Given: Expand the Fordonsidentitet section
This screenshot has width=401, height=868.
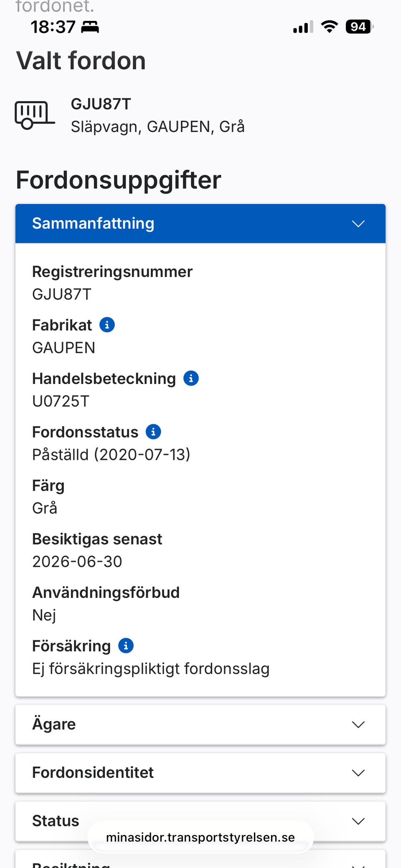Looking at the screenshot, I should pyautogui.click(x=358, y=773).
